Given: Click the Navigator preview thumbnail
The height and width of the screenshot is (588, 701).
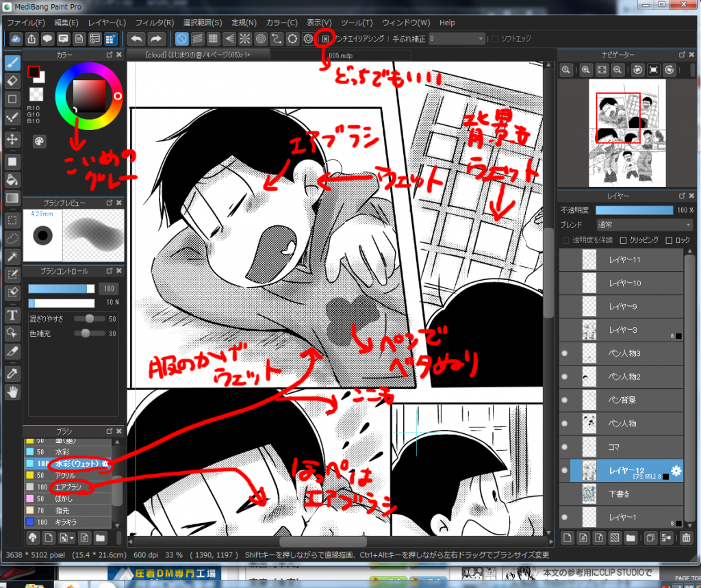Looking at the screenshot, I should coord(627,133).
